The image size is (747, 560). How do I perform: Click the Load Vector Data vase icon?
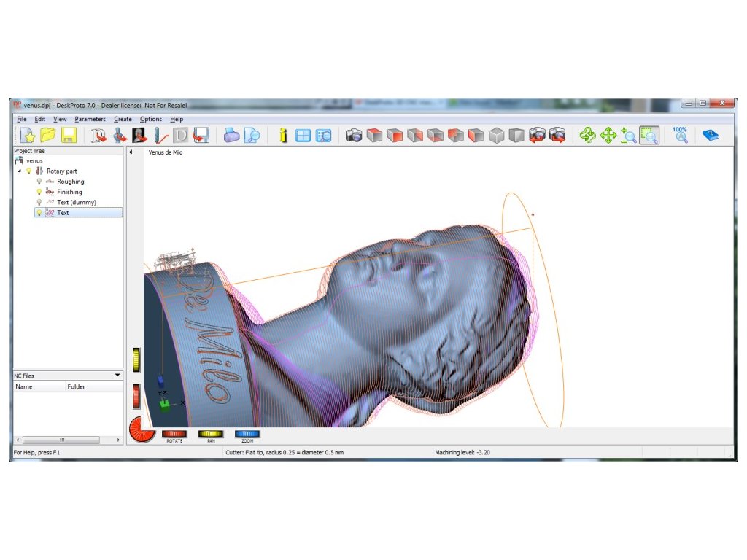[120, 136]
